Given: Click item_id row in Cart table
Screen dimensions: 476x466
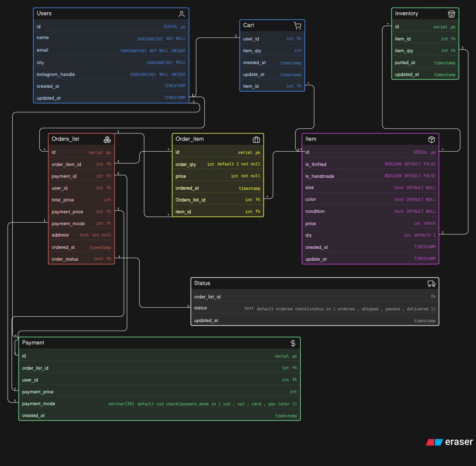Looking at the screenshot, I should pyautogui.click(x=272, y=86).
